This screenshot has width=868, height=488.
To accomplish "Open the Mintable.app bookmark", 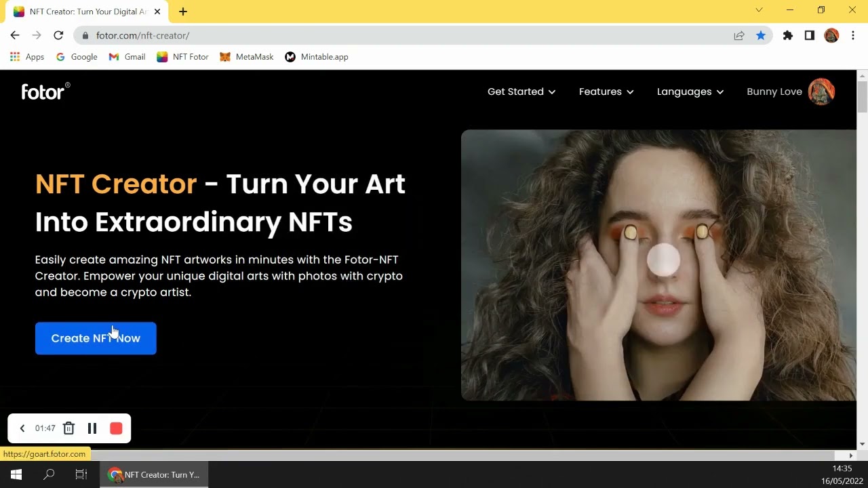I will [x=317, y=57].
